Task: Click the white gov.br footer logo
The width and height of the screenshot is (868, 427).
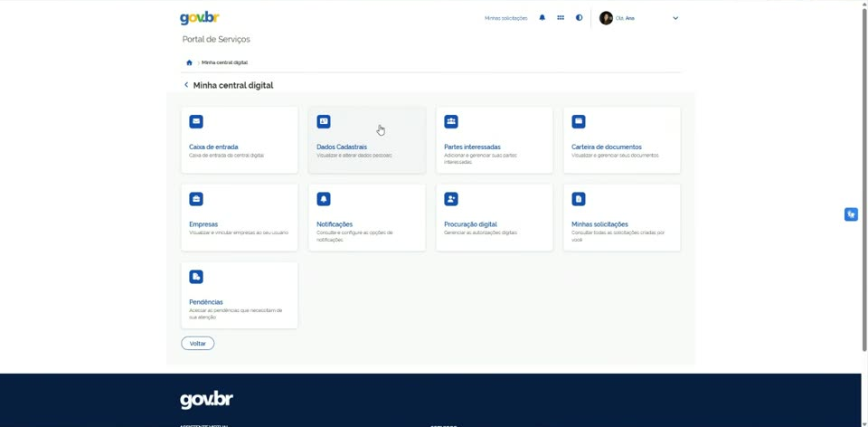Action: tap(206, 401)
